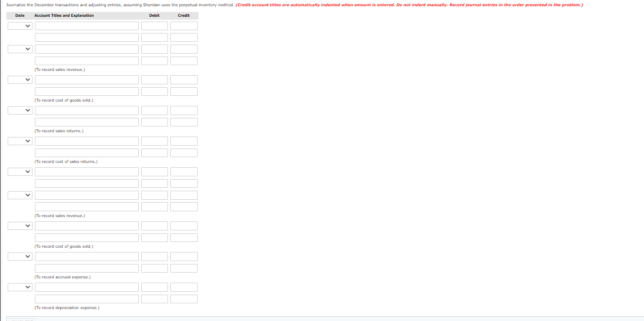Open date dropdown for the second cost of goods sold entry

point(20,226)
